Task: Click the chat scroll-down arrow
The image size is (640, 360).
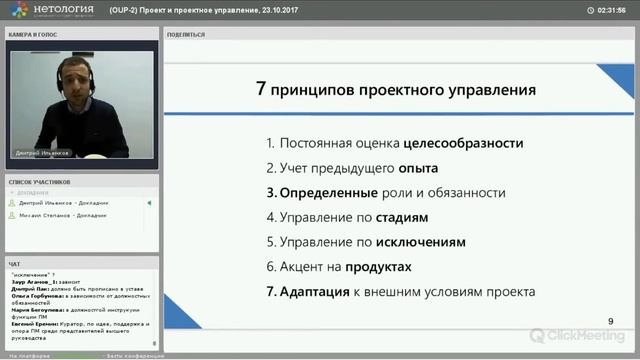Action: [154, 344]
